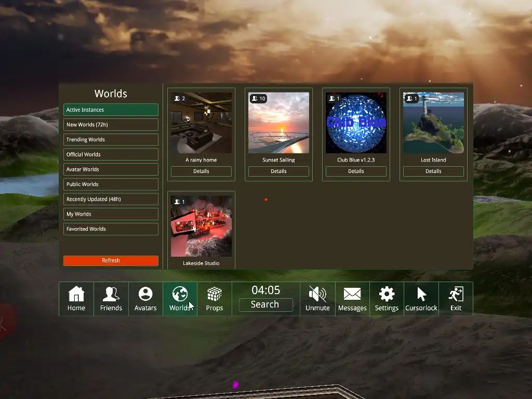The height and width of the screenshot is (399, 532).
Task: Open Details for Lost Island
Action: pos(433,171)
